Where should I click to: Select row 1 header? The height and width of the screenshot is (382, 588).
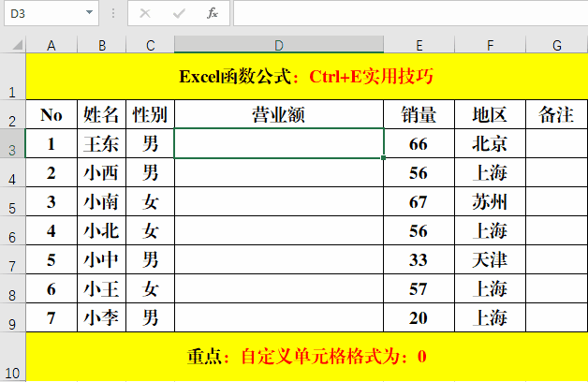12,77
